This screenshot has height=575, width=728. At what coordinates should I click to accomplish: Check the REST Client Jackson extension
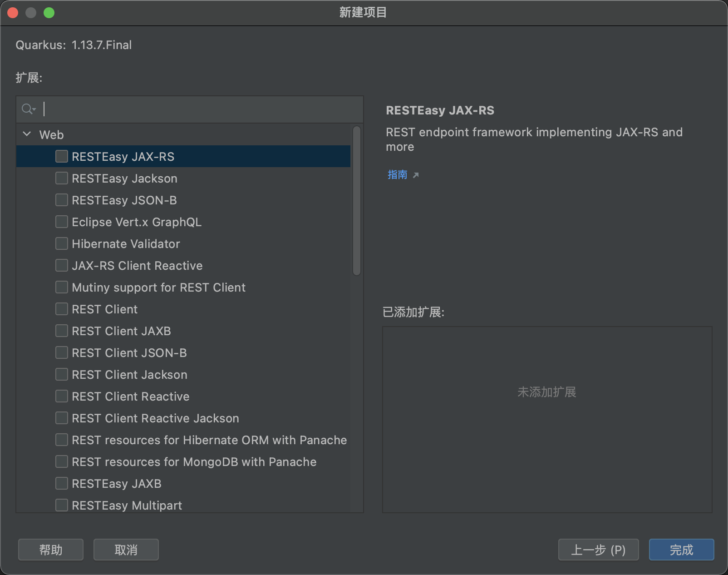pyautogui.click(x=62, y=374)
